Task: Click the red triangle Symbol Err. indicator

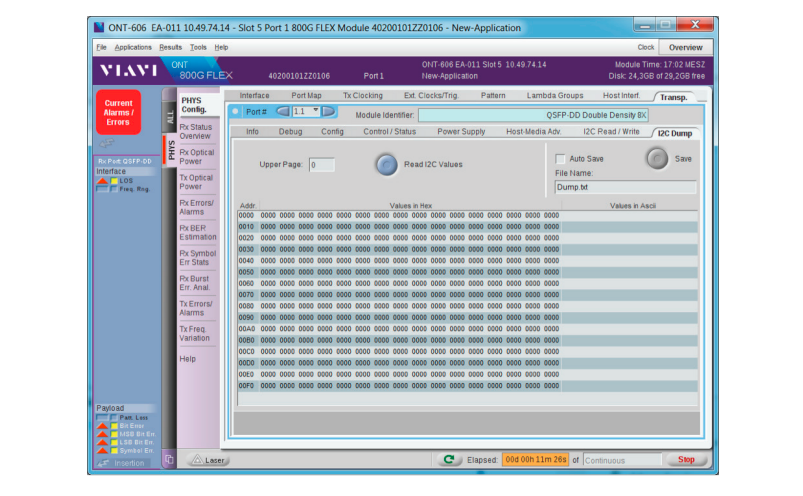Action: (102, 450)
